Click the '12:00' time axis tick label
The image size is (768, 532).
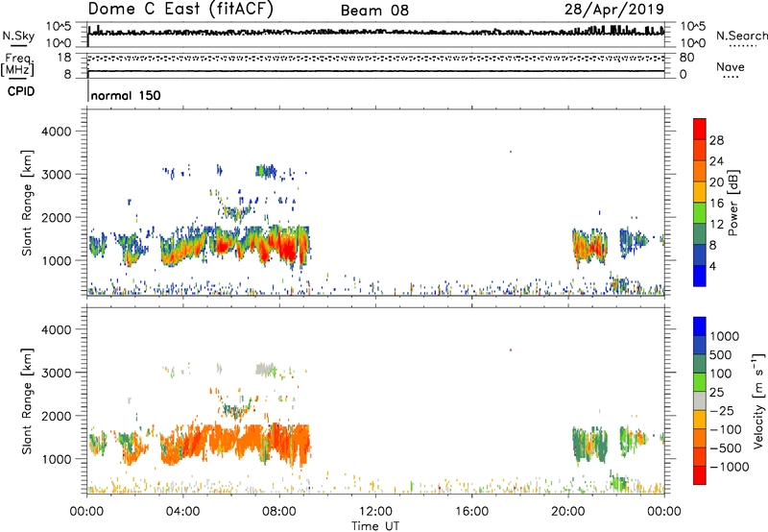[x=375, y=512]
